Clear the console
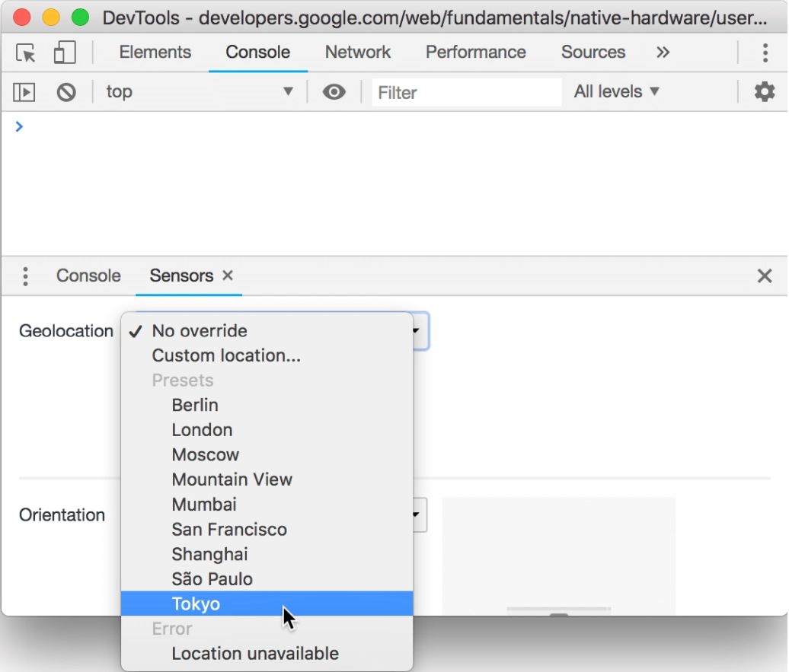789x672 pixels. pos(67,91)
